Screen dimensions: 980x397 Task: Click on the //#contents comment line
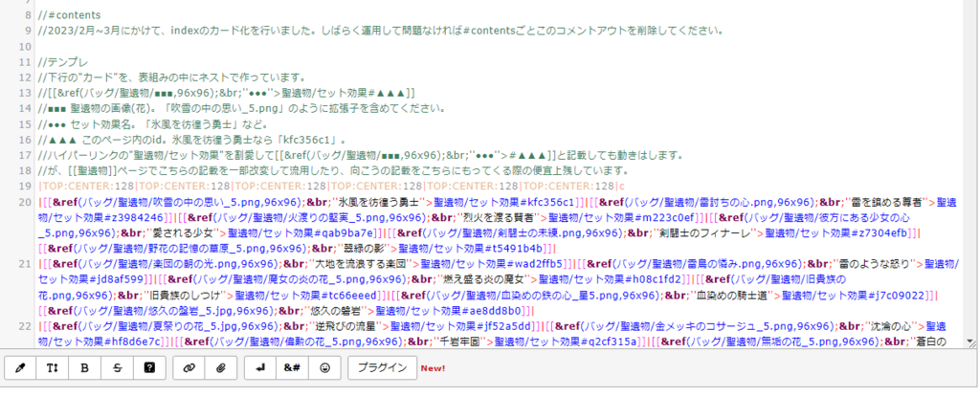tap(69, 15)
